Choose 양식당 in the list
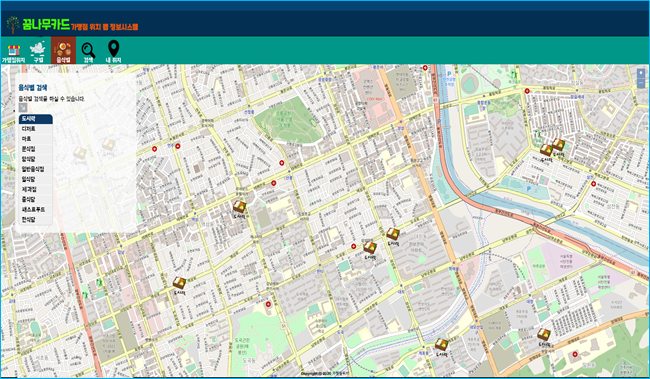 tap(36, 159)
